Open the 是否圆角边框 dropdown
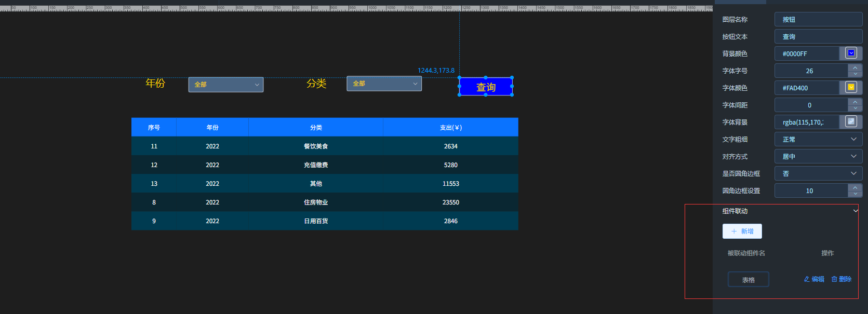Image resolution: width=868 pixels, height=314 pixels. click(x=818, y=173)
